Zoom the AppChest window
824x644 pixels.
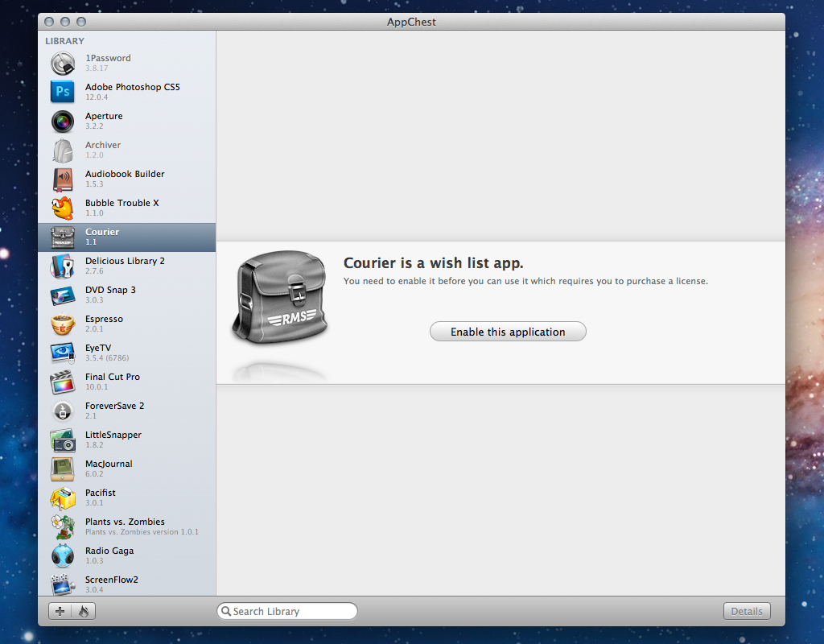tap(81, 22)
